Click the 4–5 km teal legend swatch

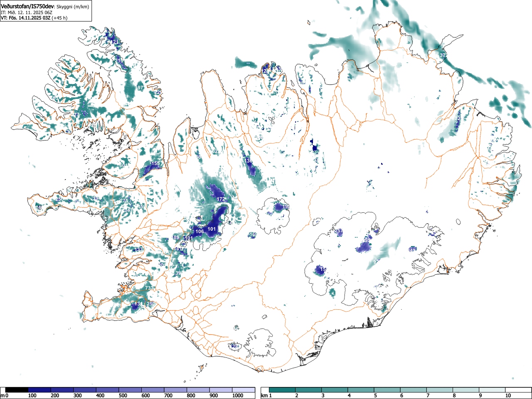pos(361,390)
